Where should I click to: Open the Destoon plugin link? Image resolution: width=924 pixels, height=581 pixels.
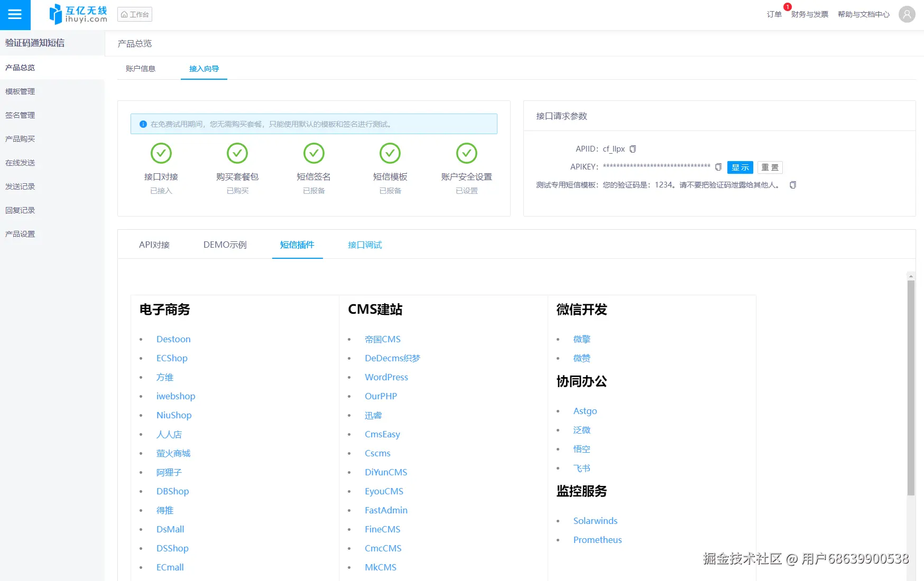[173, 339]
